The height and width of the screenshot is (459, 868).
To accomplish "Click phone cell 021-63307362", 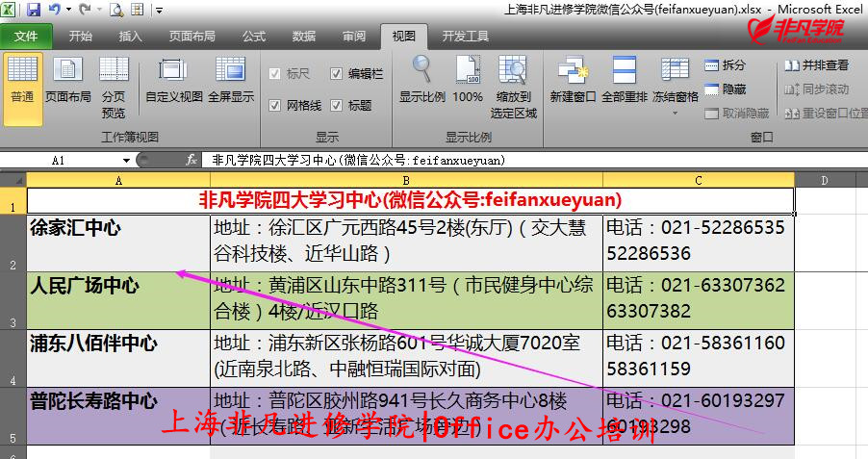I will coord(699,300).
